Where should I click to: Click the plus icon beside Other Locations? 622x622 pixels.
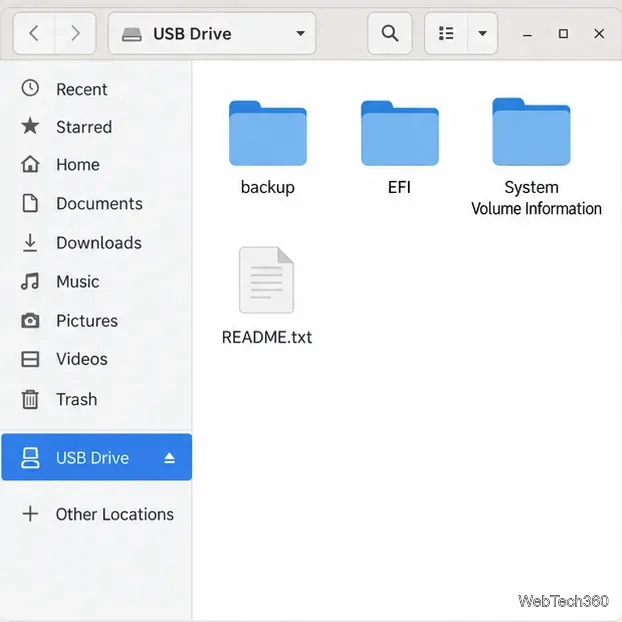[x=30, y=514]
